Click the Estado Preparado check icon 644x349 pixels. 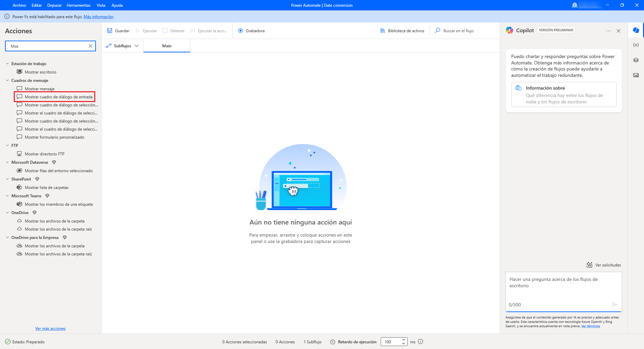pos(8,342)
